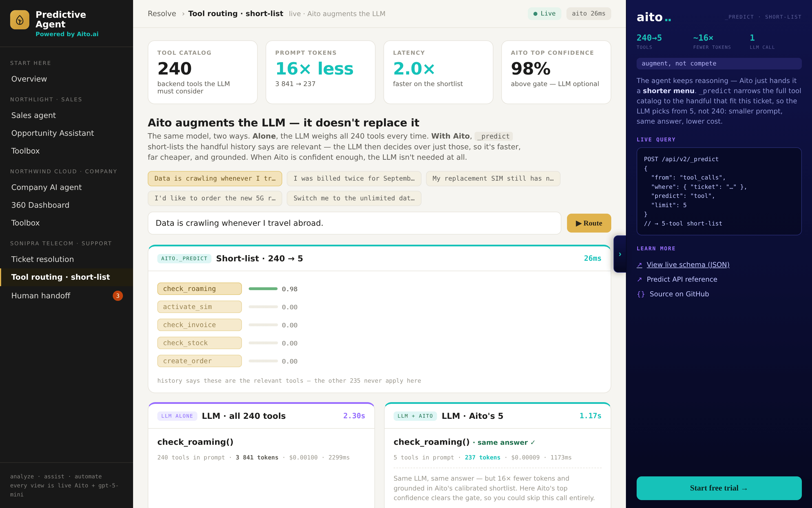This screenshot has width=812, height=508.
Task: Open the Sales agent page
Action: click(67, 115)
